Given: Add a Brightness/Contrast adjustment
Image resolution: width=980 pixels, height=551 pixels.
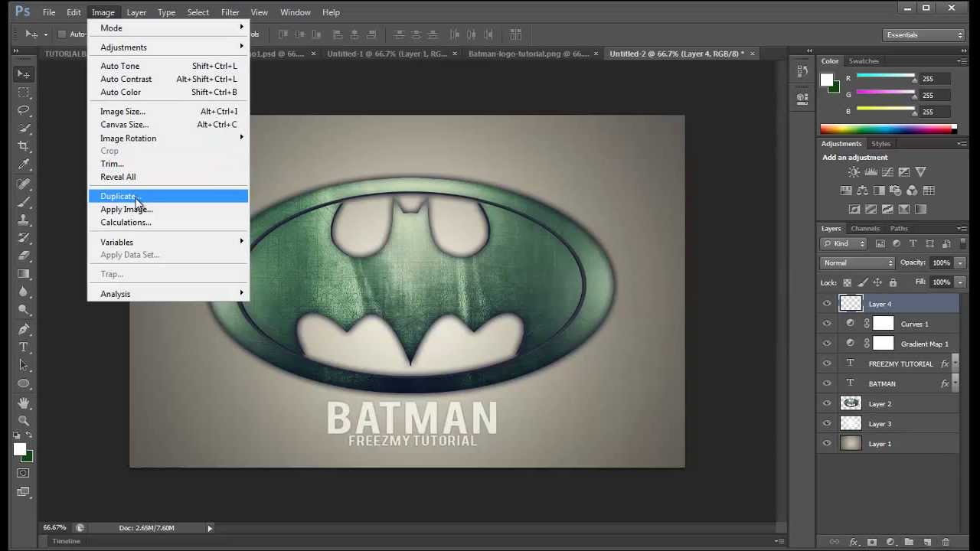Looking at the screenshot, I should click(854, 172).
